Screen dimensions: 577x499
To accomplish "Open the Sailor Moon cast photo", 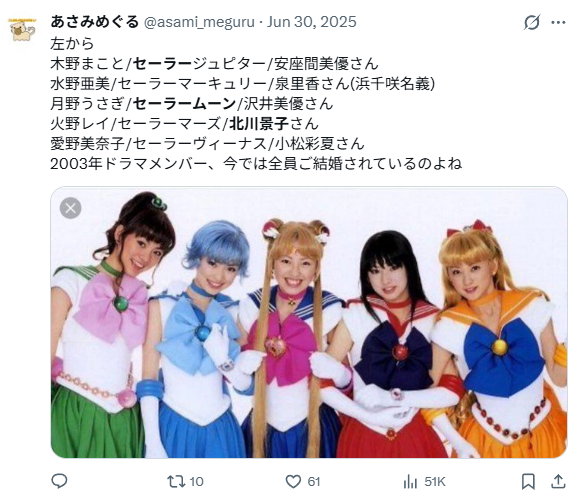I will pyautogui.click(x=309, y=322).
